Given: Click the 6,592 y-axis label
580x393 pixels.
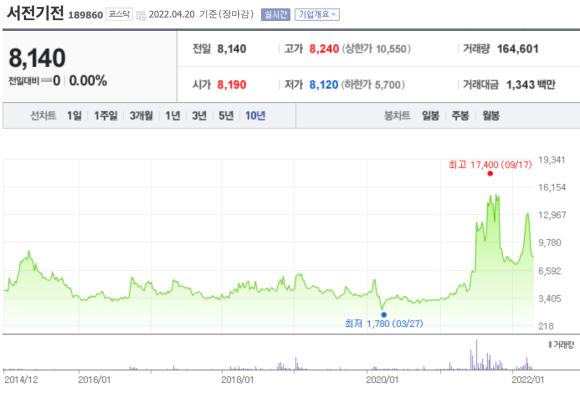Looking at the screenshot, I should (x=550, y=271).
